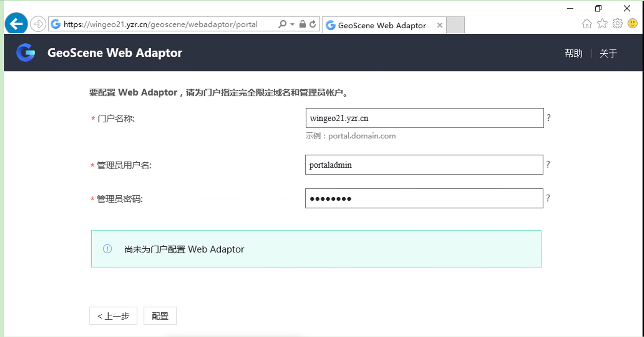Click the help question mark beside 管理员用户名

point(548,164)
